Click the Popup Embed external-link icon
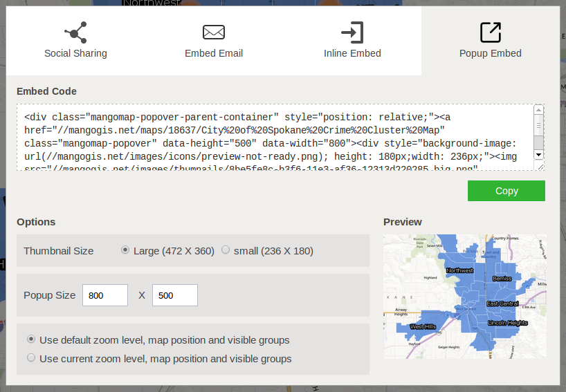 pos(491,32)
